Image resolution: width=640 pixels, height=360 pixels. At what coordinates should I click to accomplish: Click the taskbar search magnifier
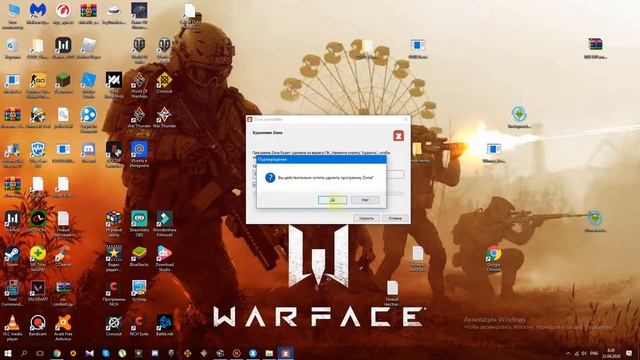(24, 353)
